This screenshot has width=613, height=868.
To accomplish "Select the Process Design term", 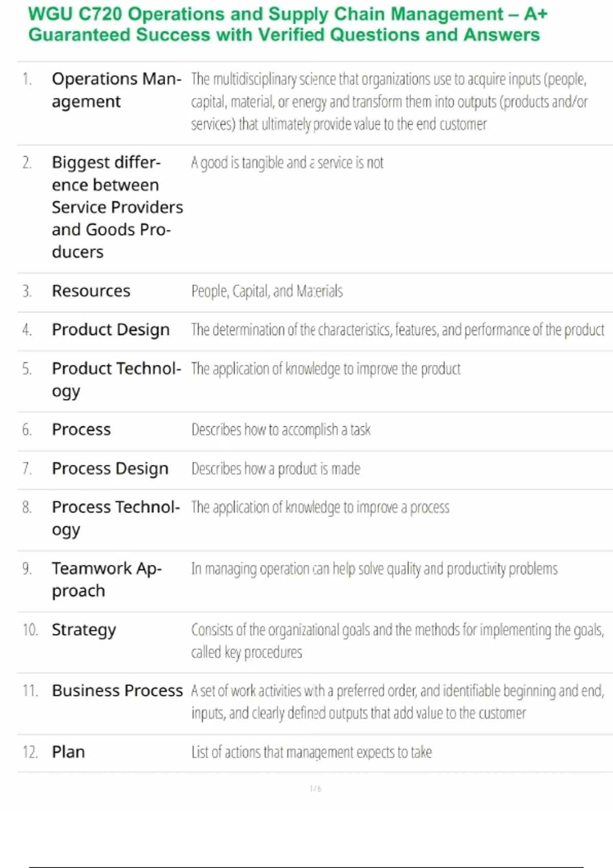I will [110, 469].
